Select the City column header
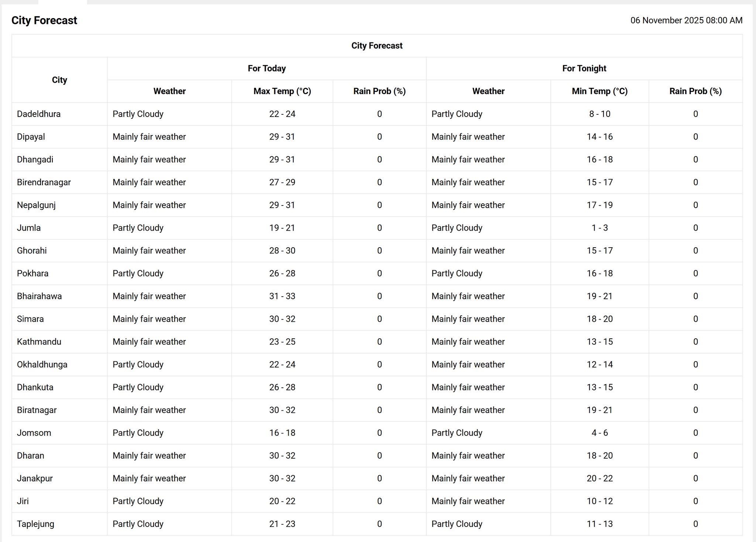This screenshot has width=756, height=542. point(59,80)
